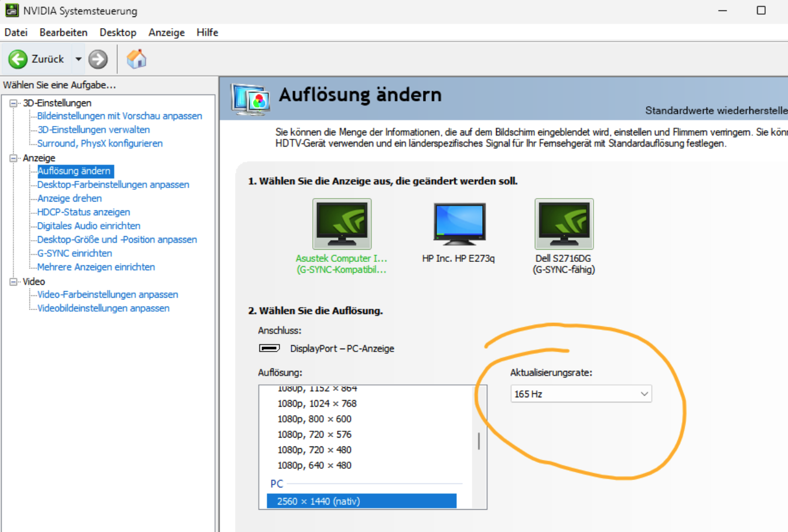The width and height of the screenshot is (788, 532).
Task: Click the NVIDIA Systemsteuerung title bar icon
Action: [x=11, y=10]
